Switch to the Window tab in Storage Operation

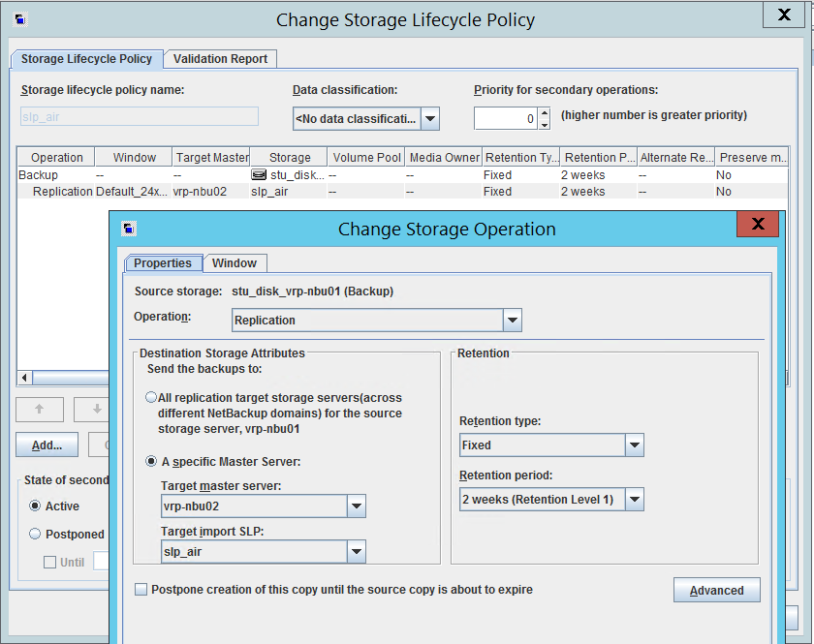pyautogui.click(x=235, y=263)
